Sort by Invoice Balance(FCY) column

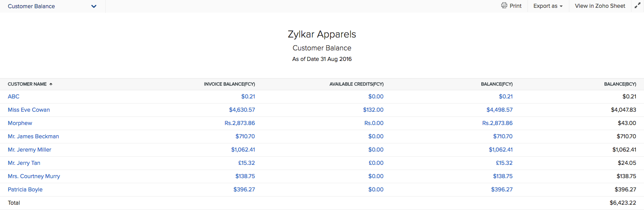click(x=229, y=84)
